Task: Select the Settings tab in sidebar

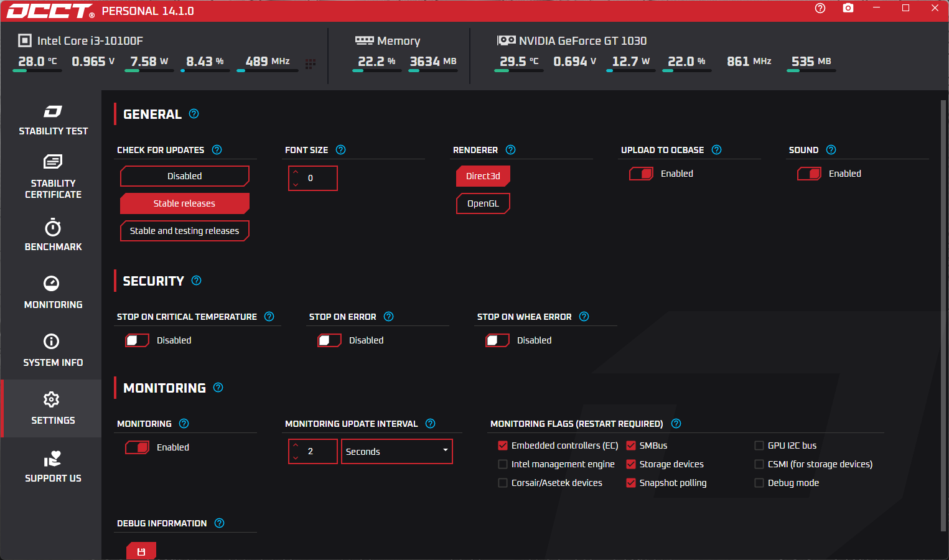Action: (53, 409)
